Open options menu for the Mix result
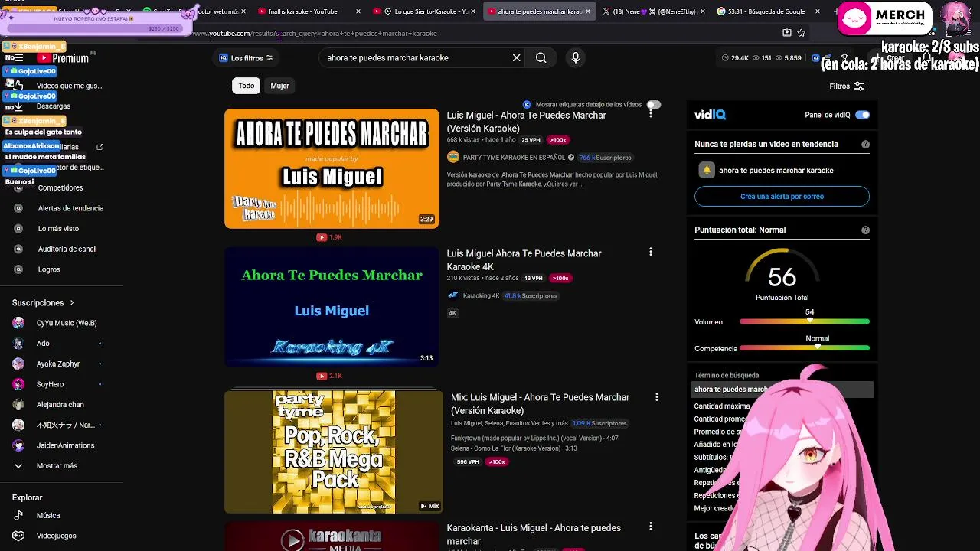Image resolution: width=980 pixels, height=551 pixels. (x=656, y=396)
